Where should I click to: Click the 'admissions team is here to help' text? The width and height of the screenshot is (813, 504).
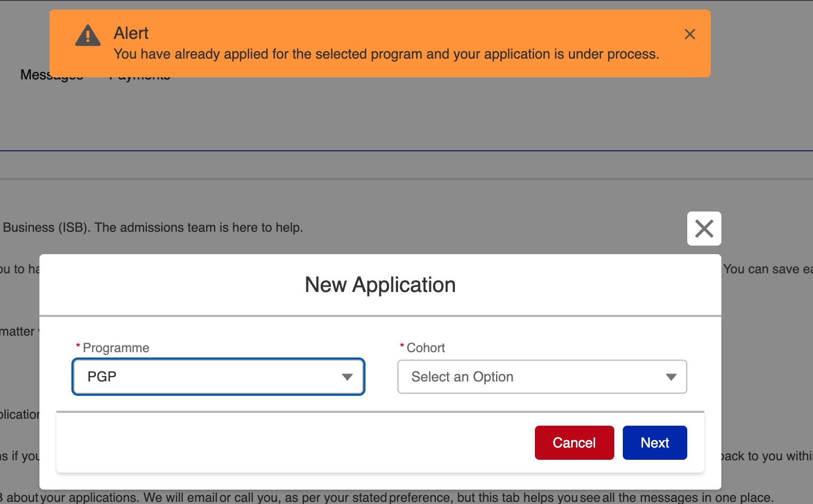click(x=198, y=227)
